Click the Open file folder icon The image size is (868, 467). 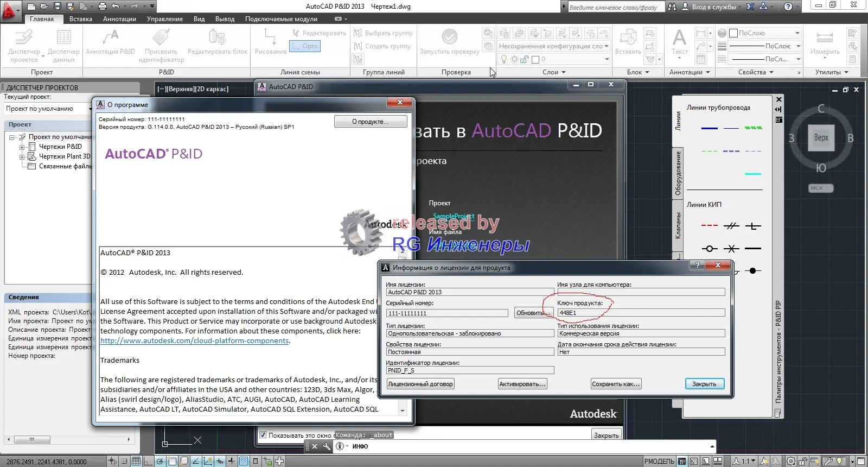click(x=44, y=7)
